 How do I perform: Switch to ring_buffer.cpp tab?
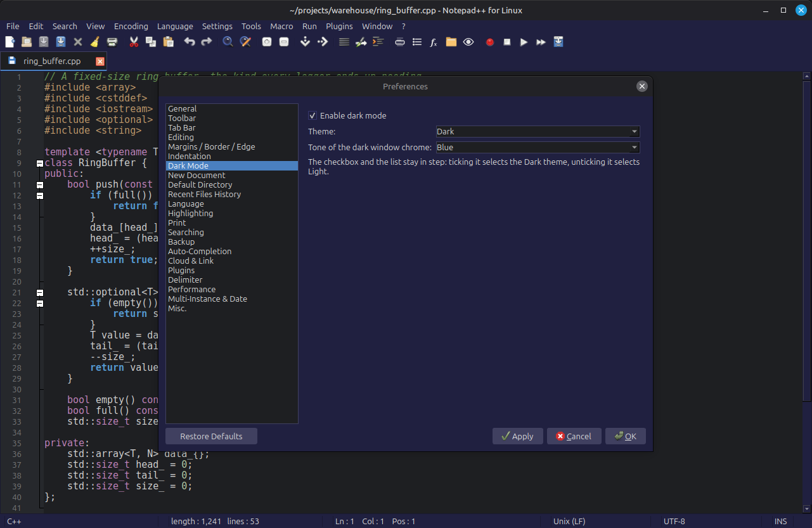tap(52, 61)
